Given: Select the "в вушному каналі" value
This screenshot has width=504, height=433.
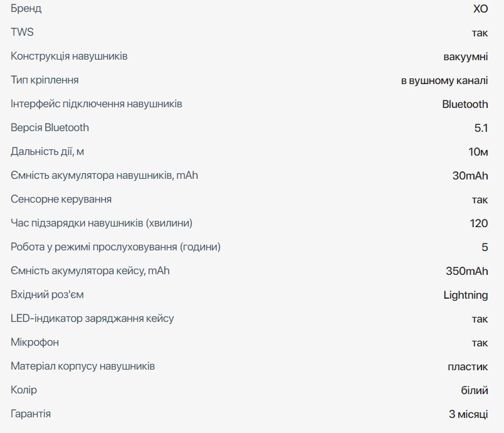Looking at the screenshot, I should coord(444,80).
